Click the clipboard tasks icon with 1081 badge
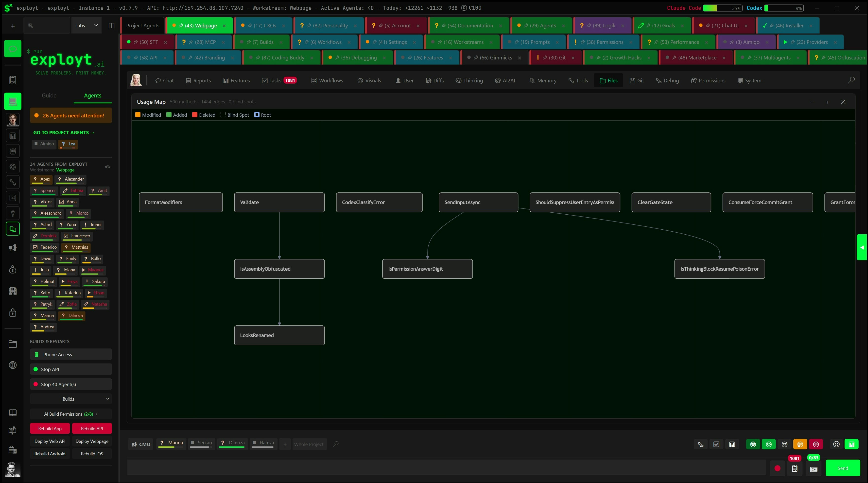868x483 pixels. (795, 468)
